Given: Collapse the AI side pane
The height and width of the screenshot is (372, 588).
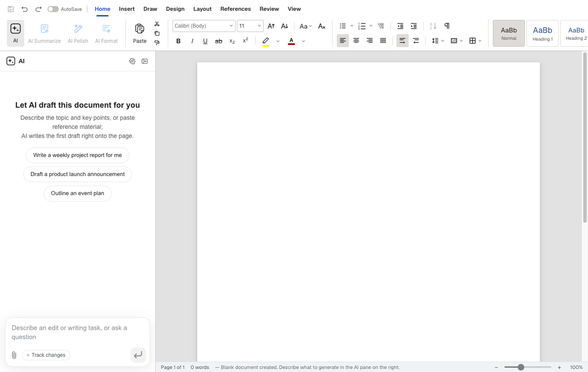Looking at the screenshot, I should 145,61.
